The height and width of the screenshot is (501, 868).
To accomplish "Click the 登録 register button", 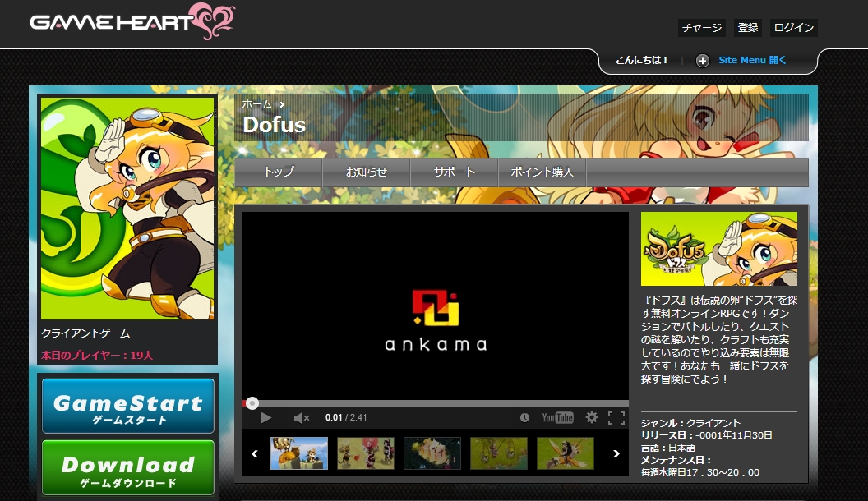I will tap(747, 28).
